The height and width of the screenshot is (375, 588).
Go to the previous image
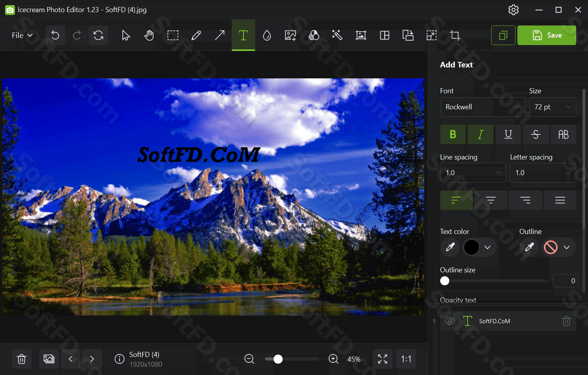click(x=71, y=359)
